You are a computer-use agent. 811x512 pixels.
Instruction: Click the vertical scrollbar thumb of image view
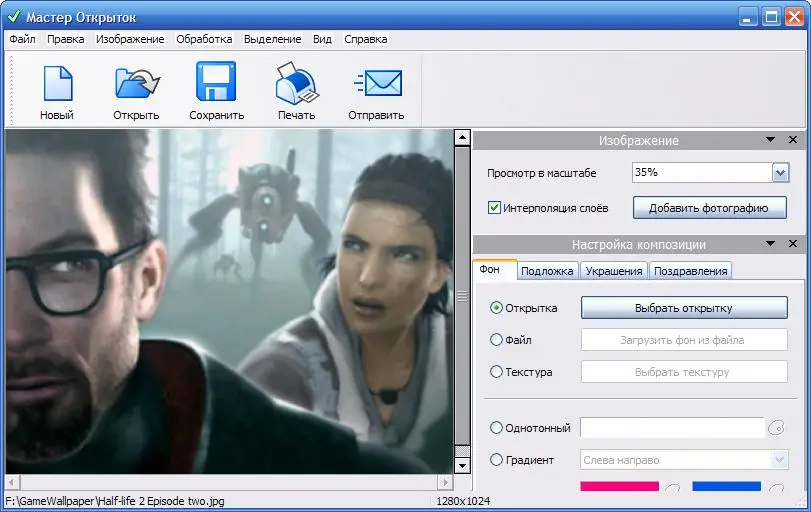point(462,296)
